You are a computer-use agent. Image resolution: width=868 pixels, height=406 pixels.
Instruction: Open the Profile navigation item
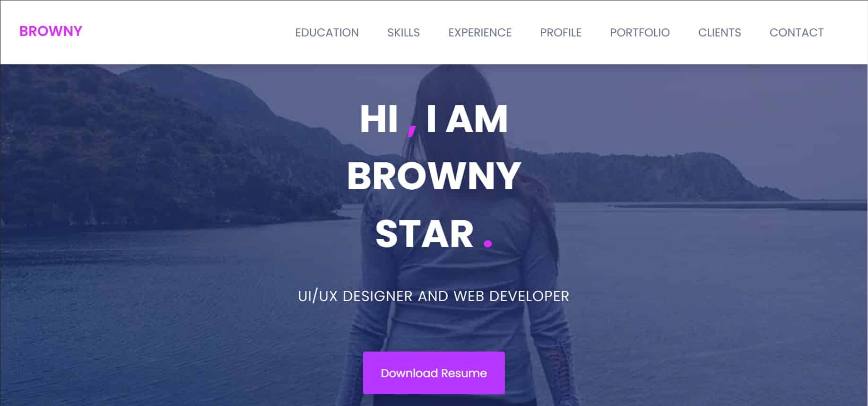[x=561, y=33]
